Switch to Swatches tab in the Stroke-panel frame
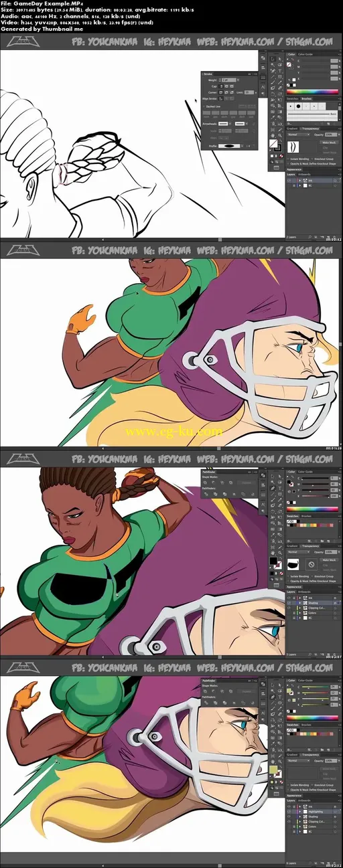Screen dimensions: 343x868 tap(293, 98)
